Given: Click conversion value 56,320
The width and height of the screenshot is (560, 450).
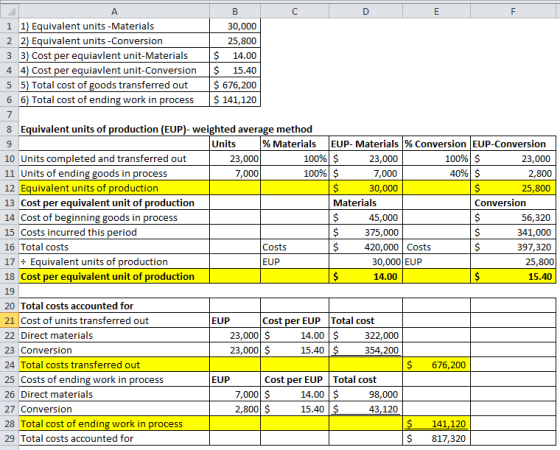Looking at the screenshot, I should click(x=513, y=217).
